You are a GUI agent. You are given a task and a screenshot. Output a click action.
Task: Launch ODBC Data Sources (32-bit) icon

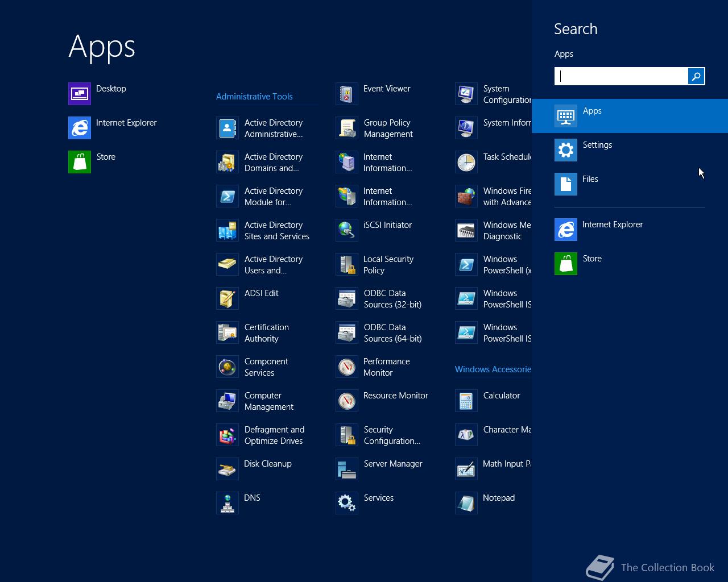(x=347, y=298)
